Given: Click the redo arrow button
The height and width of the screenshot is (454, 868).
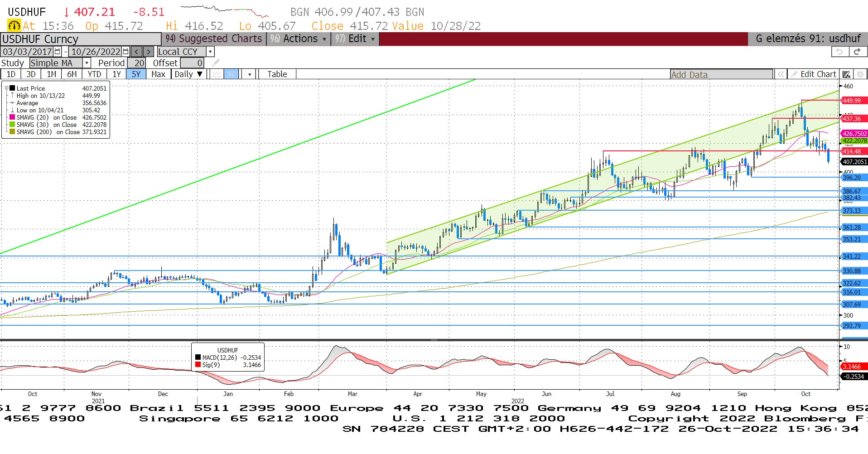Looking at the screenshot, I should coord(857,52).
